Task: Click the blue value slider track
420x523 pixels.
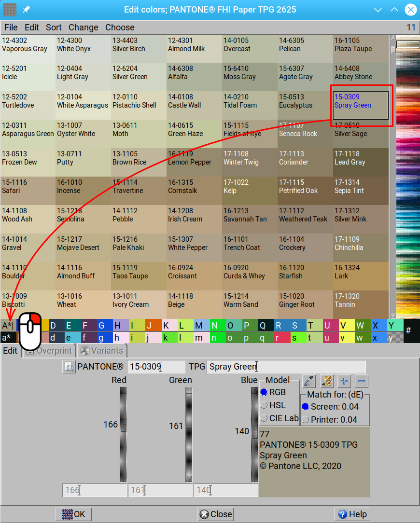Action: click(254, 434)
